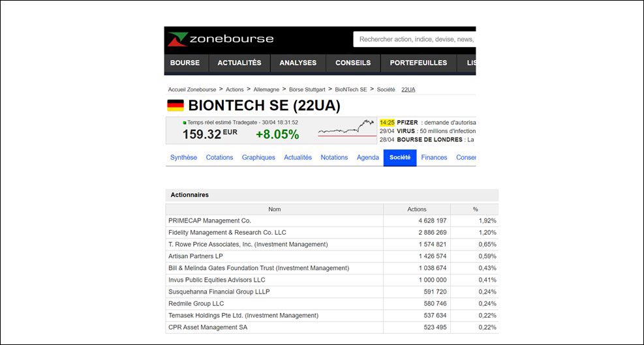
Task: Select Redmile Group LLC row
Action: tap(332, 304)
